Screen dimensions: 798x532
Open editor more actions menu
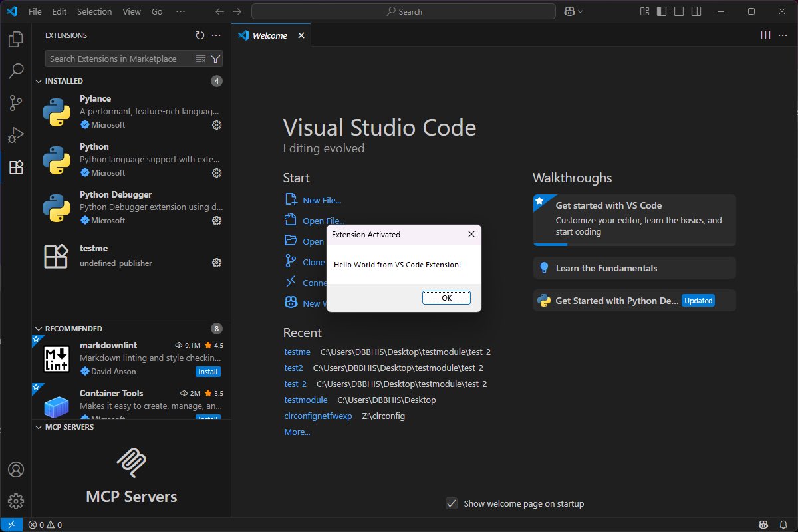pyautogui.click(x=783, y=35)
